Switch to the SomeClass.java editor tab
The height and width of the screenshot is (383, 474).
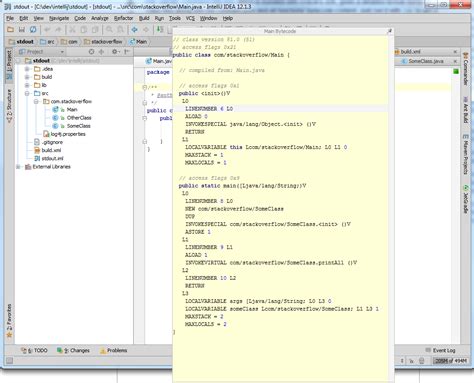point(426,61)
